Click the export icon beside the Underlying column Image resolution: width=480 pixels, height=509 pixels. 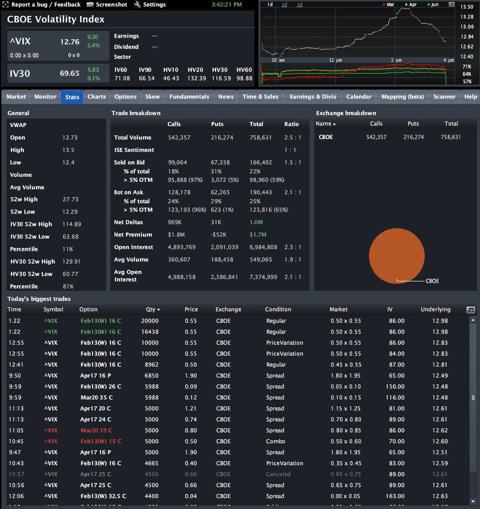tap(470, 310)
